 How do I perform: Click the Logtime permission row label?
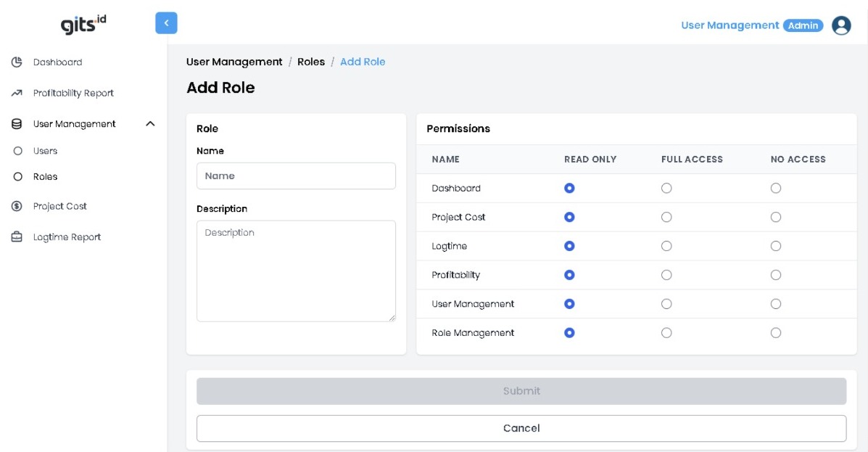pyautogui.click(x=450, y=246)
